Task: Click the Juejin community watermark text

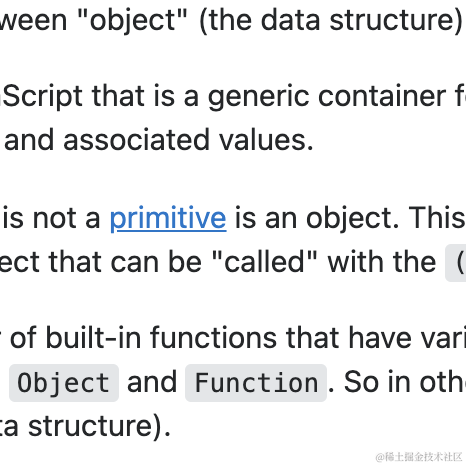Action: tap(420, 457)
